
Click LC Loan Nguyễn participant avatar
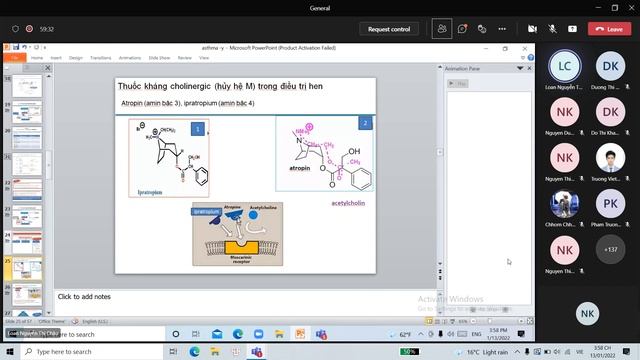click(564, 66)
